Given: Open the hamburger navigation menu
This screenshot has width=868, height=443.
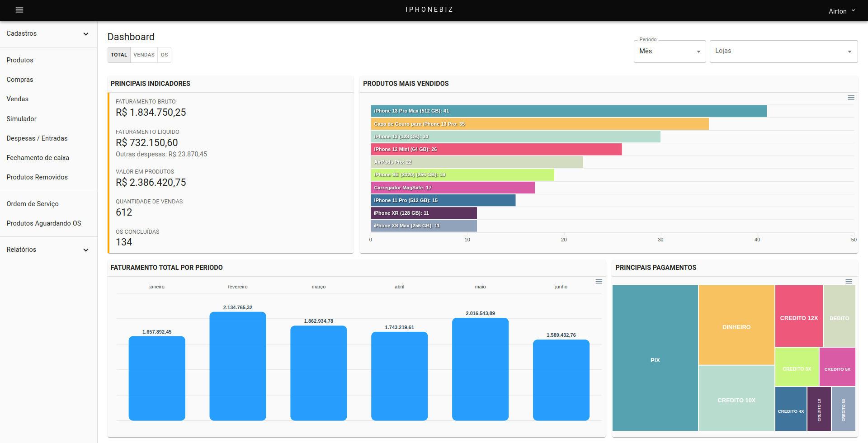Looking at the screenshot, I should click(x=19, y=10).
